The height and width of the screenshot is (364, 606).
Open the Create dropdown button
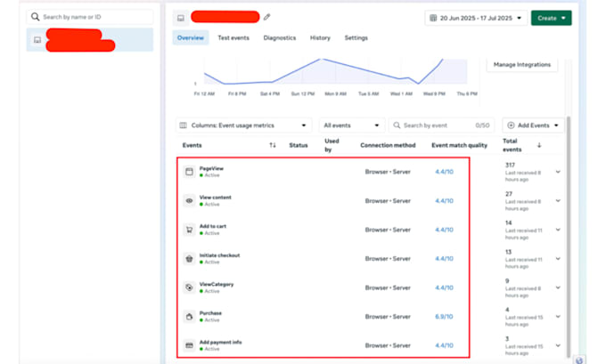click(x=551, y=18)
